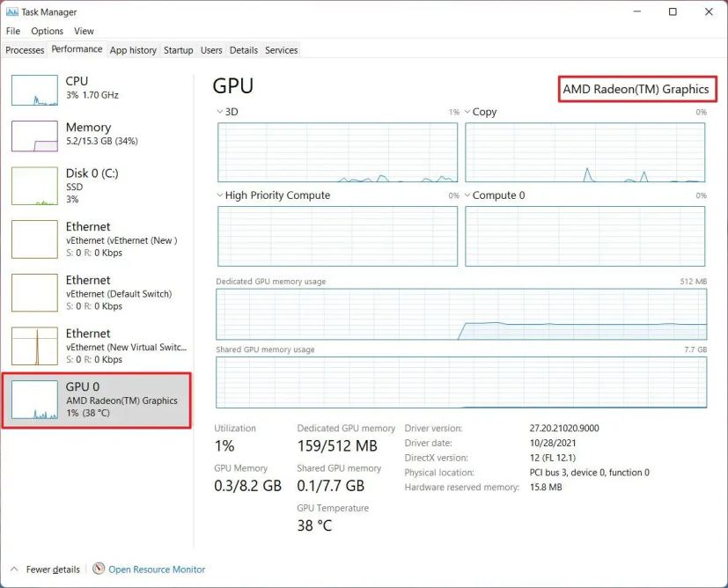Click the GPU 0 mini graph icon
The height and width of the screenshot is (588, 728).
[x=35, y=400]
